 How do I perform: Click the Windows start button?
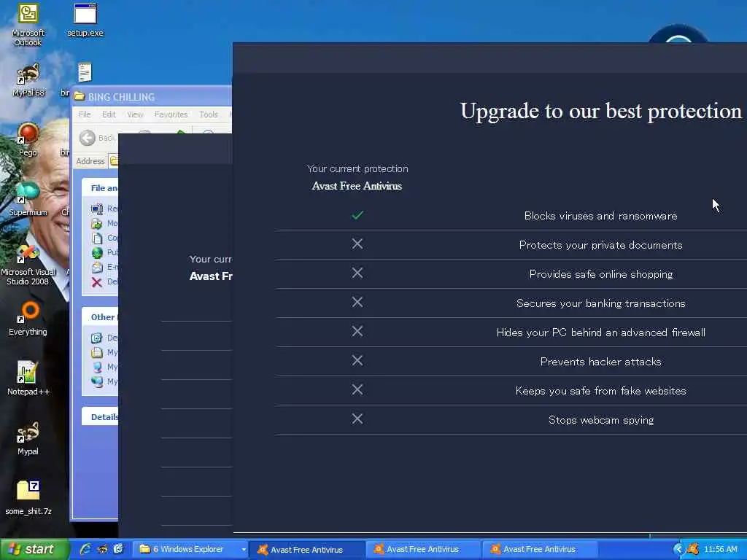click(x=34, y=549)
